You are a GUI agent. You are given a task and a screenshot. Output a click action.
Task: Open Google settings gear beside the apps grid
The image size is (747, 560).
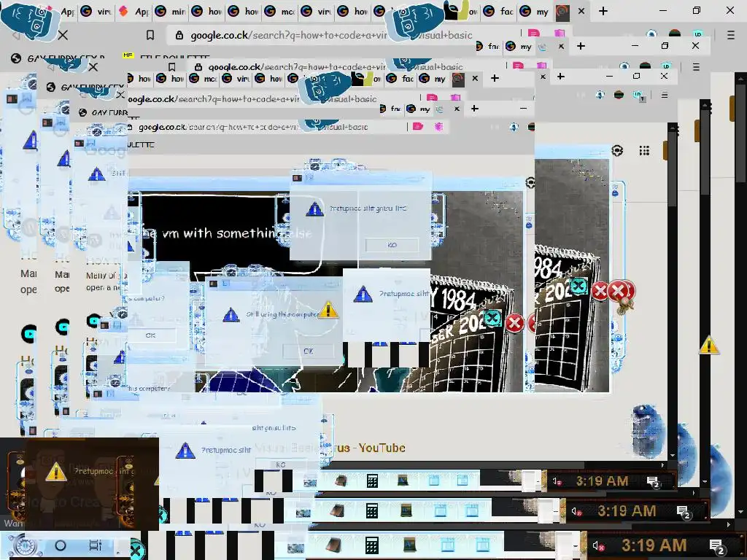(617, 150)
